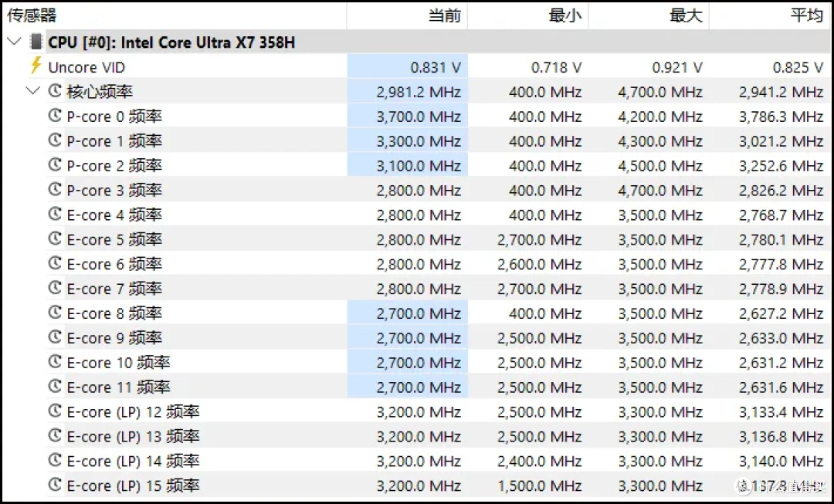The width and height of the screenshot is (834, 504).
Task: Select the E-core 7 频率 label
Action: 114,289
